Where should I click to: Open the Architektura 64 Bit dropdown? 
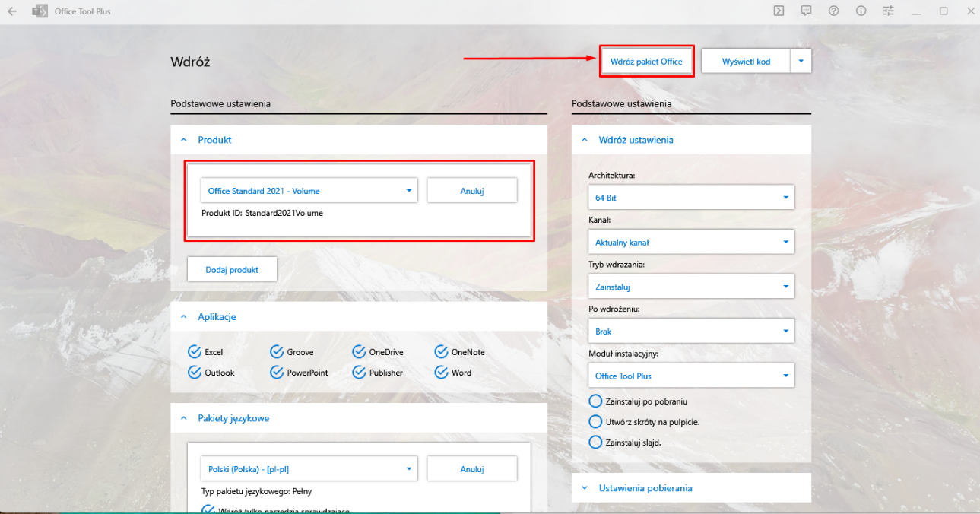click(691, 197)
